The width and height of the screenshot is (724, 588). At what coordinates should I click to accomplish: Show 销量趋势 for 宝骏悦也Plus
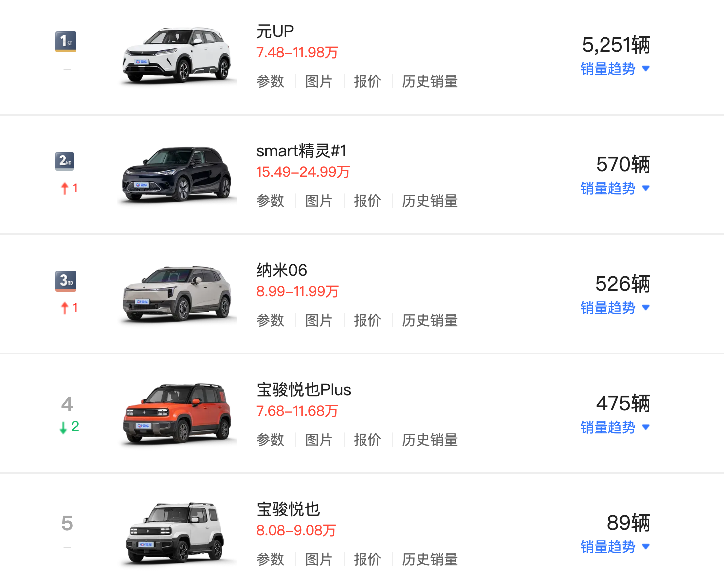tap(614, 427)
